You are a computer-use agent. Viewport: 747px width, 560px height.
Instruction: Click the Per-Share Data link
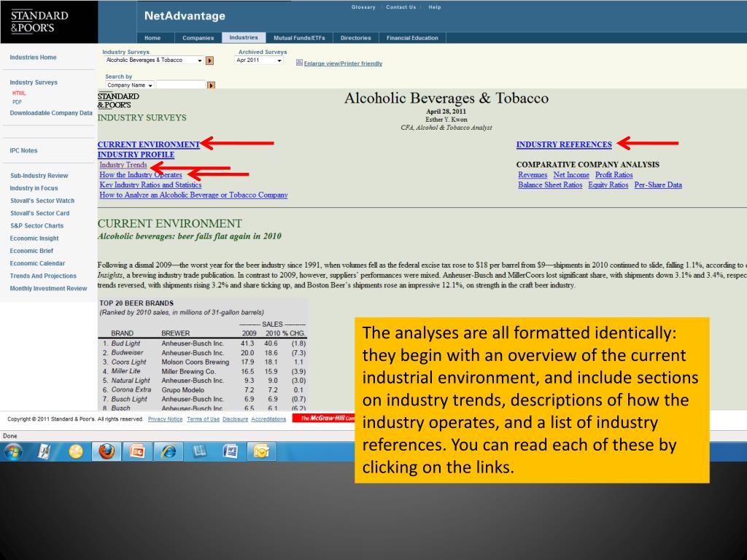click(x=658, y=184)
